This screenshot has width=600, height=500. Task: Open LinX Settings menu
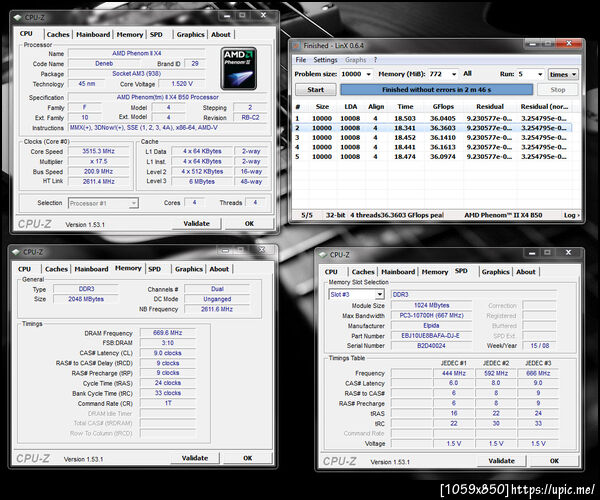coord(325,60)
